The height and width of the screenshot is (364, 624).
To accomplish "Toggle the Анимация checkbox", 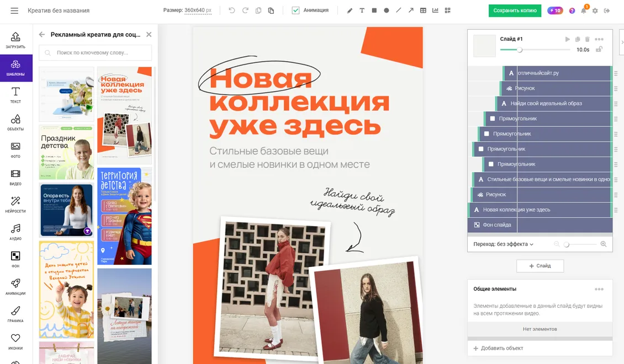I will coord(295,10).
